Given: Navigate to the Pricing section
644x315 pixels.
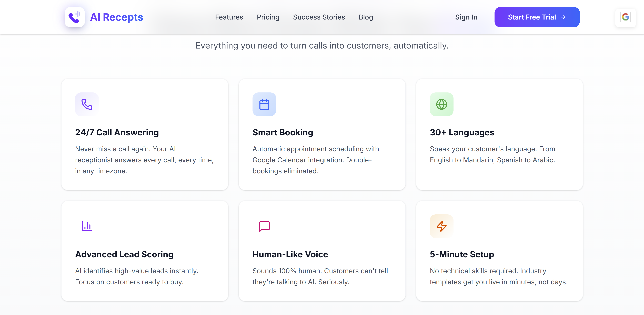Looking at the screenshot, I should pos(268,17).
